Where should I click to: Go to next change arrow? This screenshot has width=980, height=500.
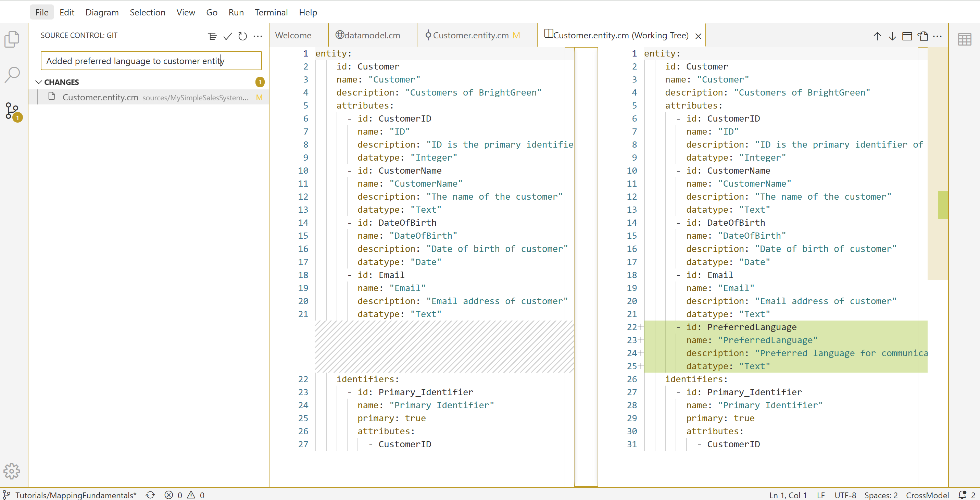tap(892, 36)
